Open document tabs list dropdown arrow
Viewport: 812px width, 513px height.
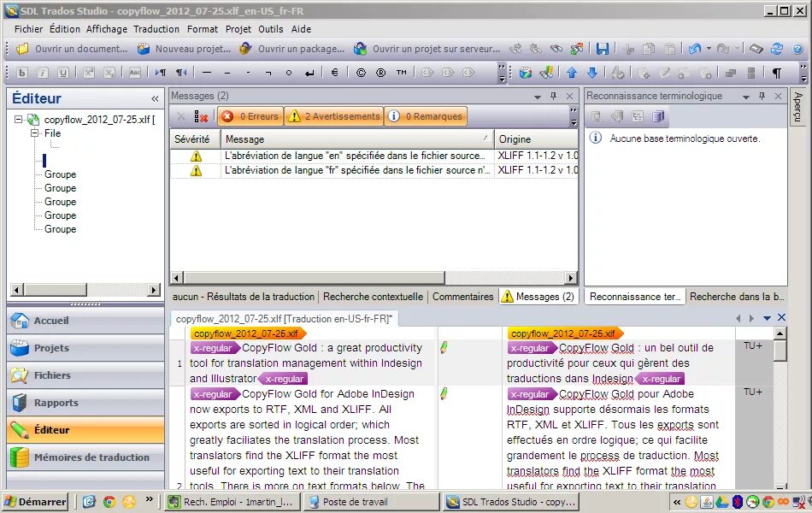[x=767, y=318]
